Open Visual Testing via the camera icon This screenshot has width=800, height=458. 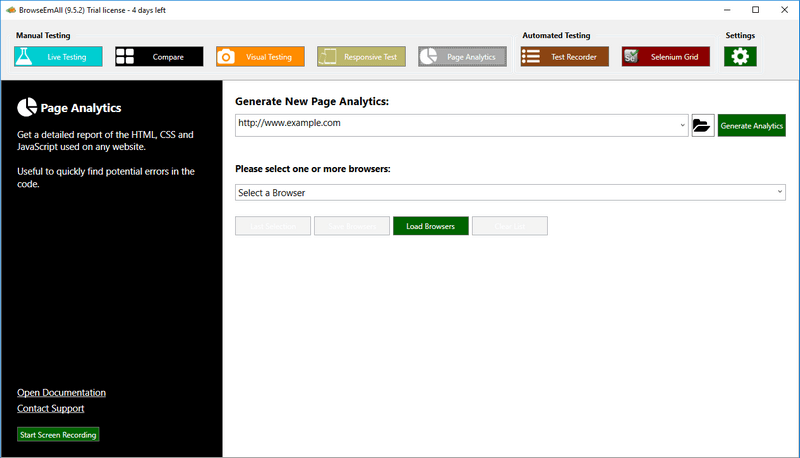click(x=227, y=57)
